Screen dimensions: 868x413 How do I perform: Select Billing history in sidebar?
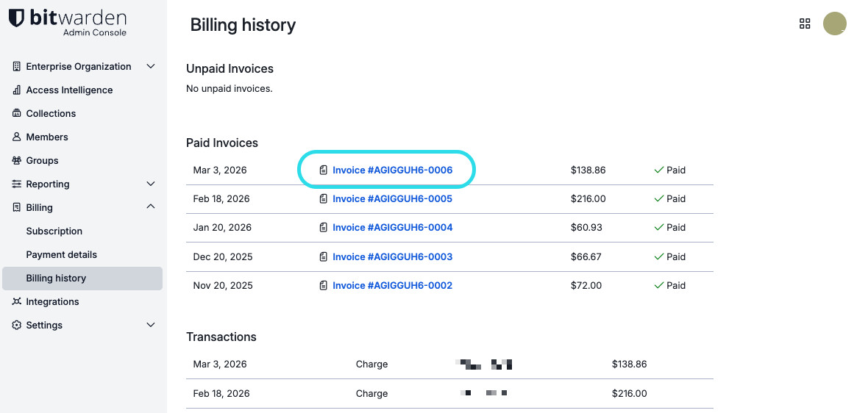click(56, 279)
